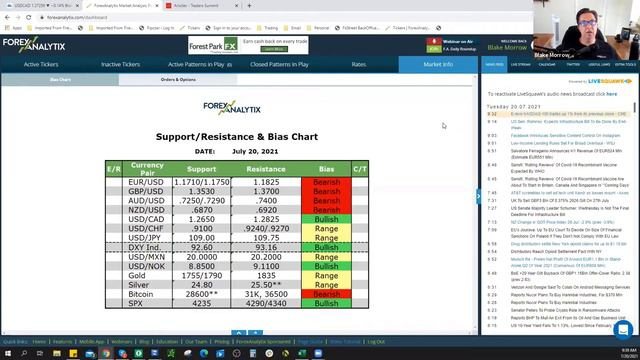Open the Windows Start menu
Screen dimensions: 640x360
pyautogui.click(x=8, y=353)
